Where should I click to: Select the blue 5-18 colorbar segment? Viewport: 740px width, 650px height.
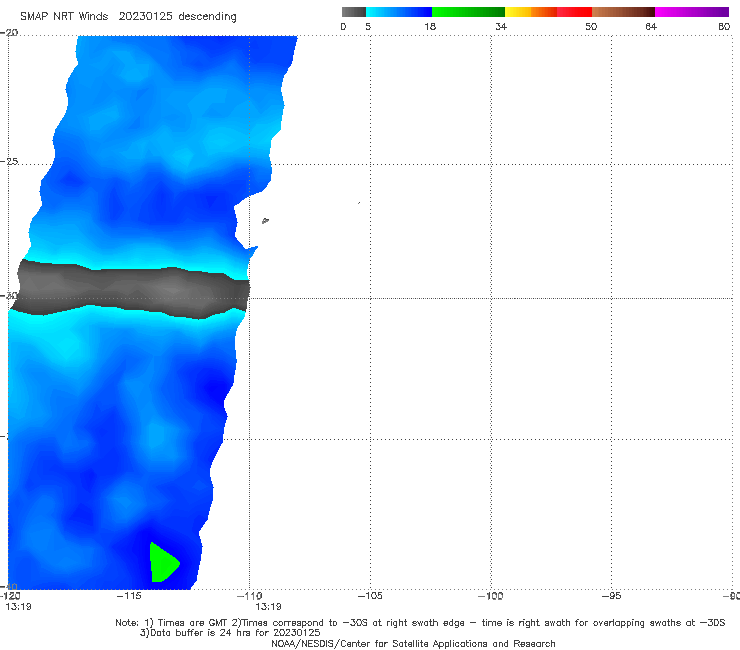click(399, 12)
